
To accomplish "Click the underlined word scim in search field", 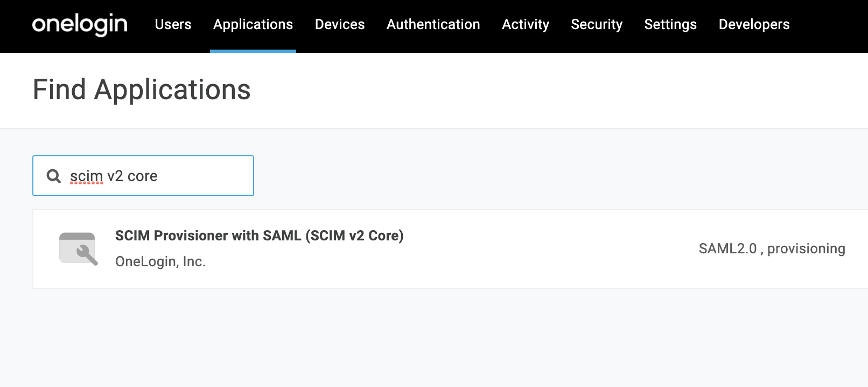I will click(86, 176).
